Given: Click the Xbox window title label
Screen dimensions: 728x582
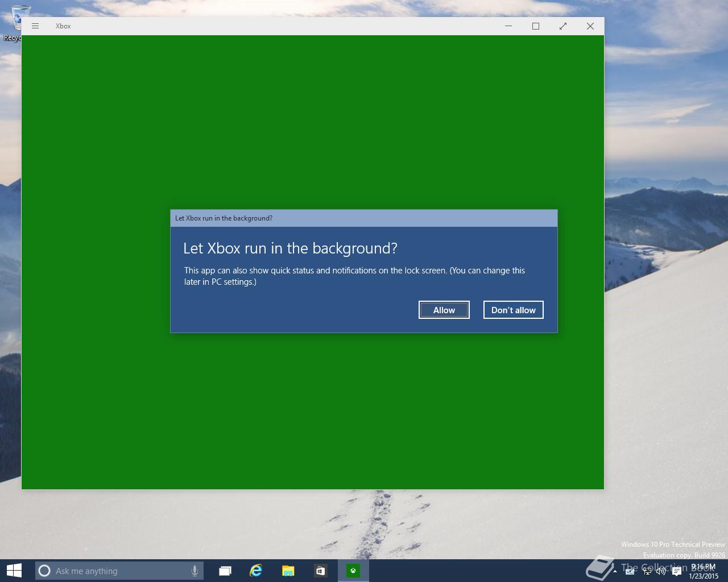Looking at the screenshot, I should [63, 26].
